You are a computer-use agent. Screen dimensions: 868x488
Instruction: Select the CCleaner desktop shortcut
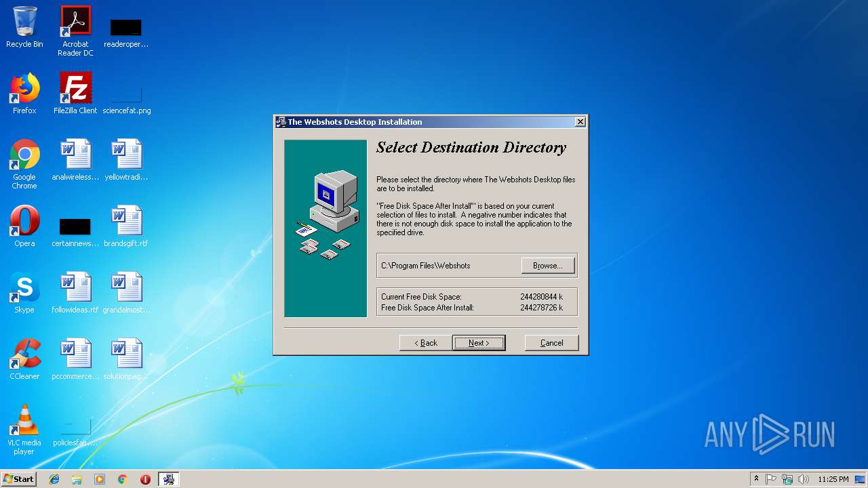pos(24,359)
